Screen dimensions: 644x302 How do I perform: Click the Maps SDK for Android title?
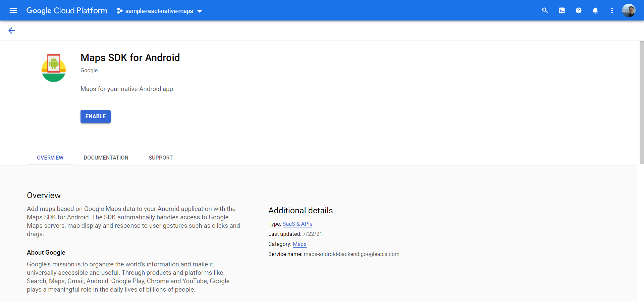coord(130,58)
